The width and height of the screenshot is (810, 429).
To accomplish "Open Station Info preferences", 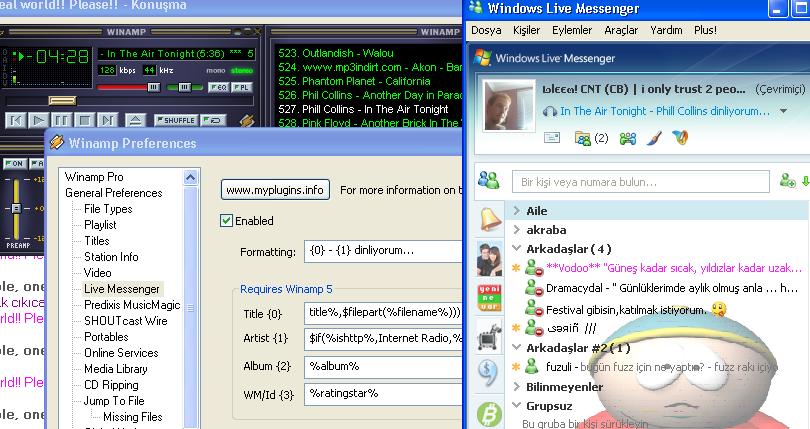I will pos(111,257).
